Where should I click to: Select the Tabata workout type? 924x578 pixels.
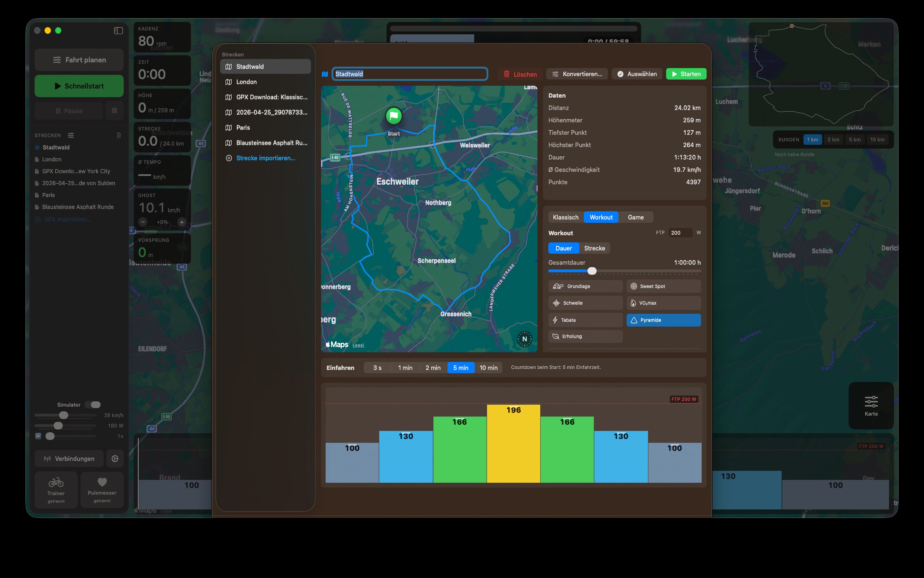point(585,320)
